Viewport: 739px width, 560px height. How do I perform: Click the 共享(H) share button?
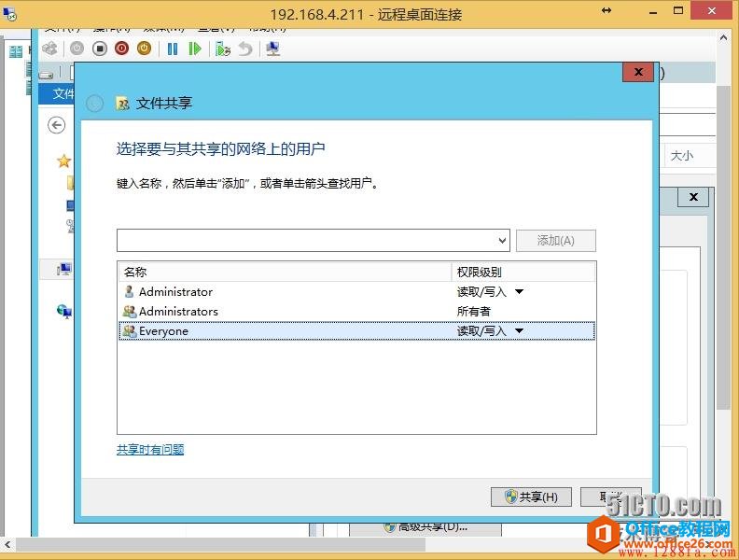pos(531,497)
